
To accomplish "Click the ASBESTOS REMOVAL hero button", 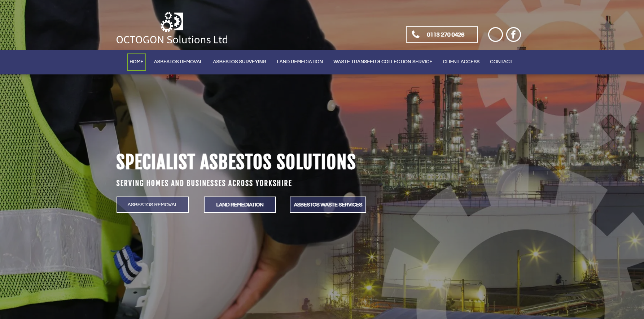I will click(153, 204).
